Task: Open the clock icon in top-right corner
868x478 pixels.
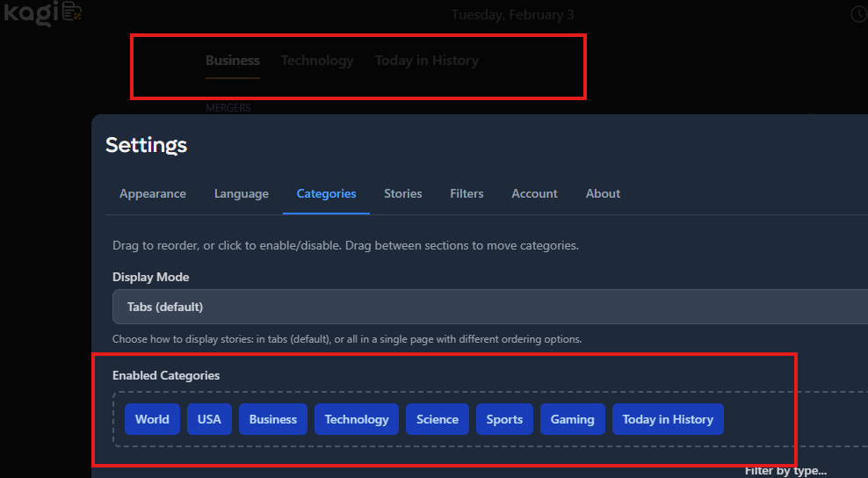Action: click(x=858, y=14)
